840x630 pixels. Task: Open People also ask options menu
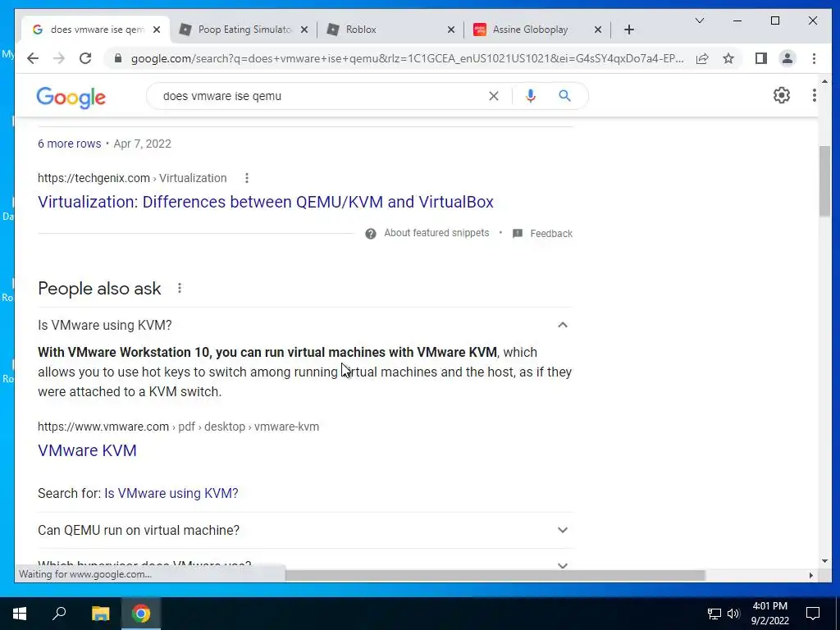(x=180, y=288)
